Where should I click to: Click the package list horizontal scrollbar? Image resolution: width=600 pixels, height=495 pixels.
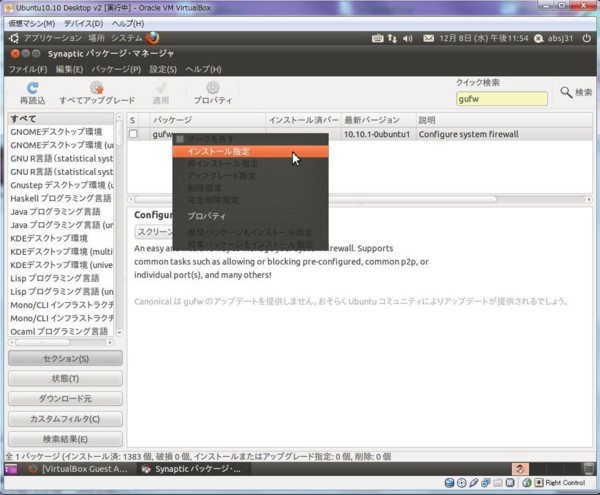pyautogui.click(x=360, y=199)
